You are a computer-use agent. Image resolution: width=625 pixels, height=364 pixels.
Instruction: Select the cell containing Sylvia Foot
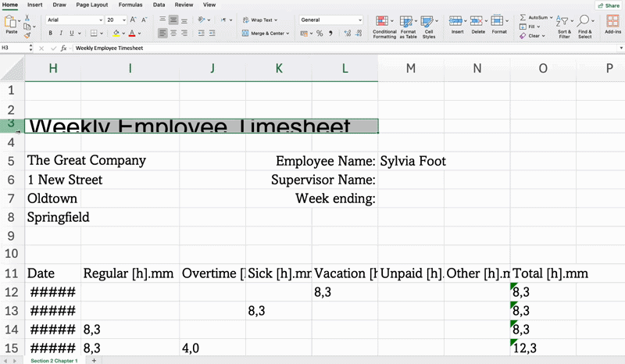coord(412,161)
